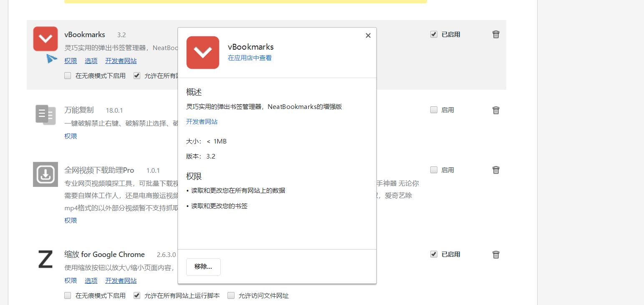Click the version number 18.0.1
Image resolution: width=644 pixels, height=305 pixels.
pos(114,111)
